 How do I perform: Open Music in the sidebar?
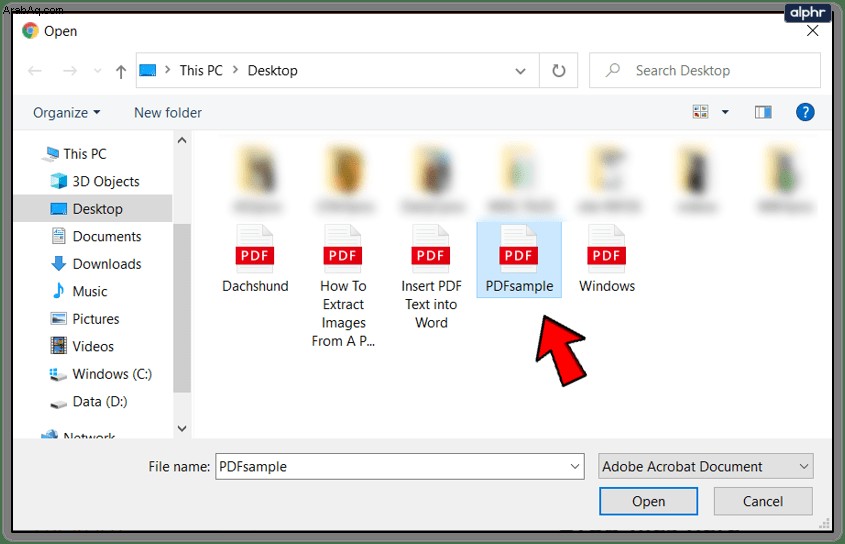80,292
